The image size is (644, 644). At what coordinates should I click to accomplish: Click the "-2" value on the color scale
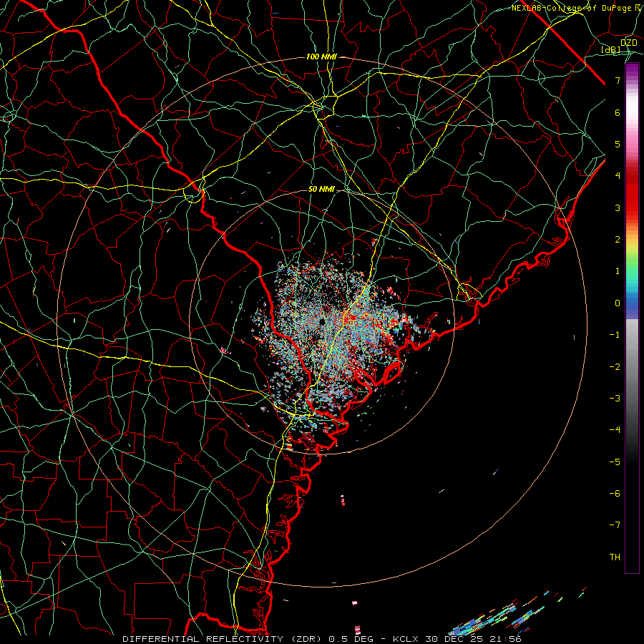[x=615, y=367]
